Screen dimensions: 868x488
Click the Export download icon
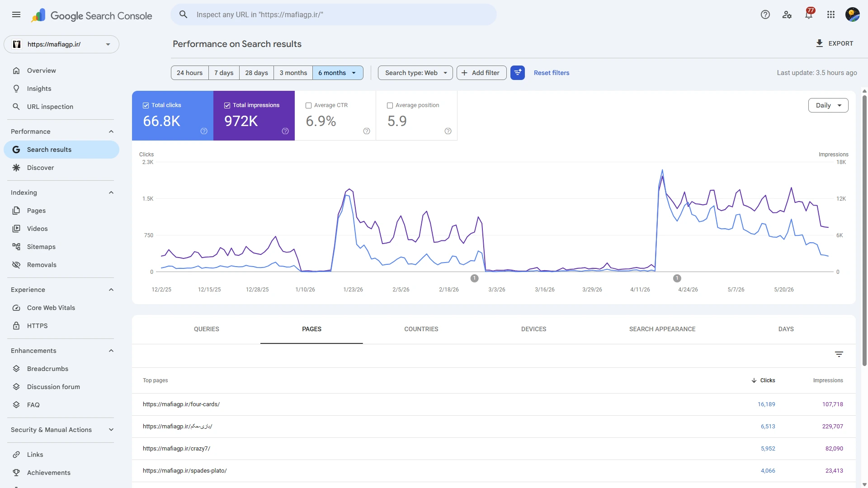pos(819,43)
